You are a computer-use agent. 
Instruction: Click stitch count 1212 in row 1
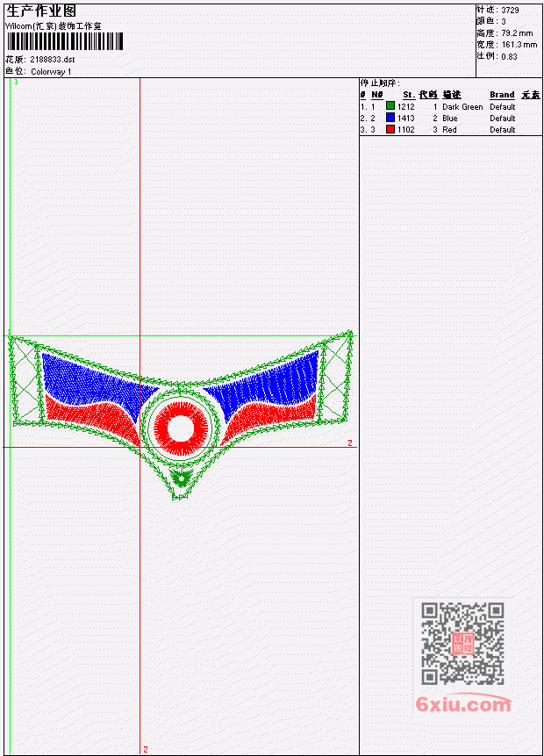[x=405, y=106]
